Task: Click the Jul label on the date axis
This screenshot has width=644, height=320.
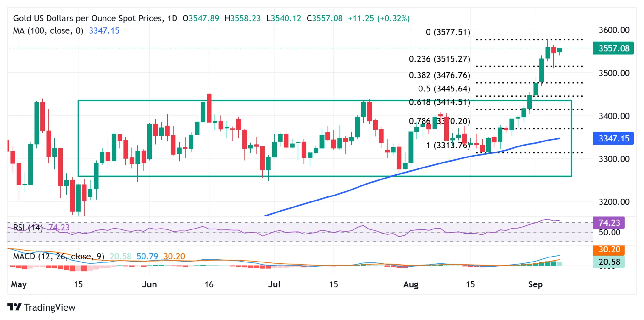Action: [x=274, y=284]
